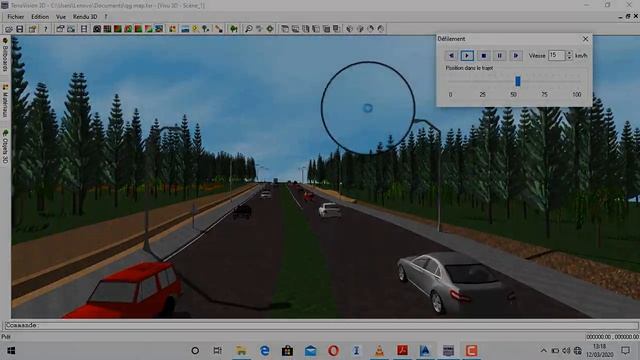Open the Rendu 3D menu

point(85,17)
